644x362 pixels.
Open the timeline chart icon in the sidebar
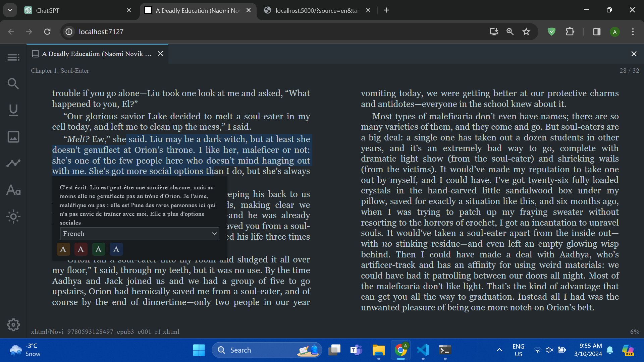(13, 163)
